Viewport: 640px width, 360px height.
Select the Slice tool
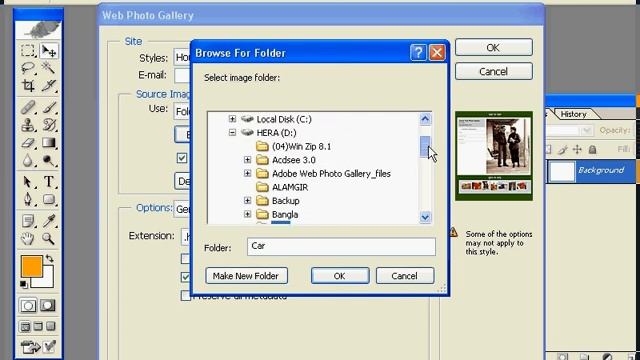[49, 85]
